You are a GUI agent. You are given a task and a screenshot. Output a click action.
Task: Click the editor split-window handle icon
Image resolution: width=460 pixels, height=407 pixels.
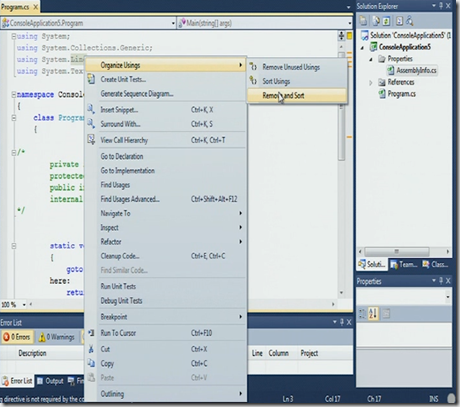[341, 35]
